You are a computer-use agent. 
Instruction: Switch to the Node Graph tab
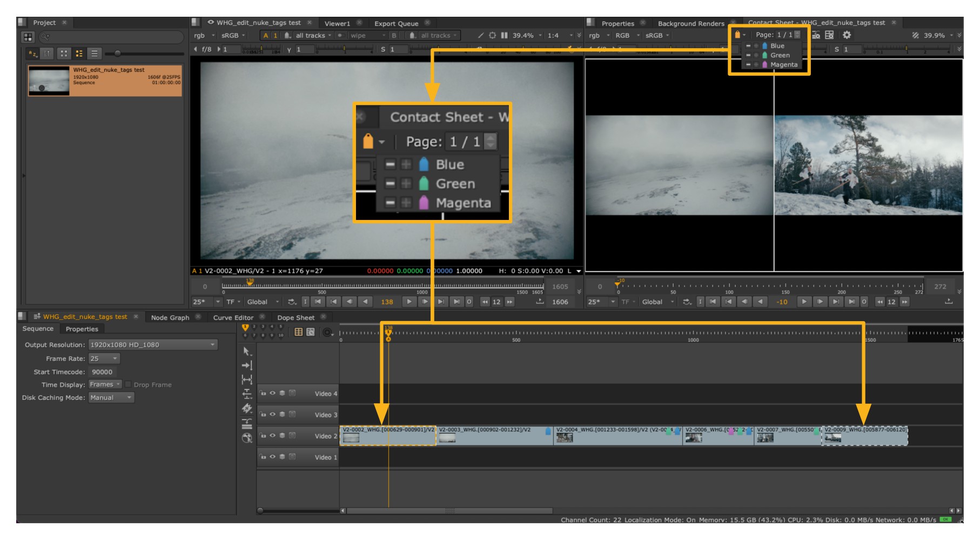pos(170,318)
